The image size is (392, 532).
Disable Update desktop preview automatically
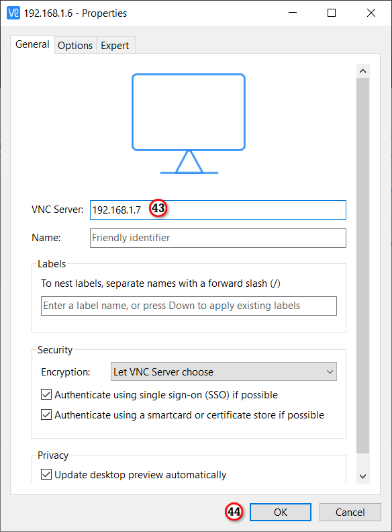(x=46, y=474)
